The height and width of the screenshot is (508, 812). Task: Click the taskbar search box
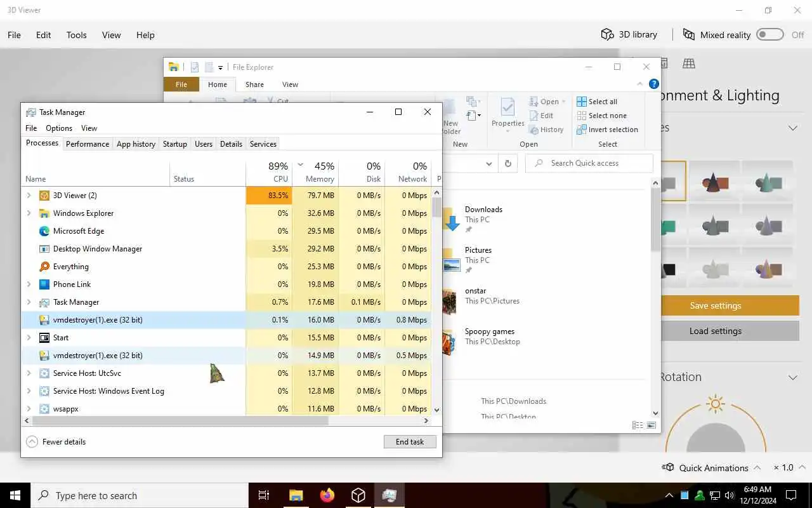tap(140, 495)
